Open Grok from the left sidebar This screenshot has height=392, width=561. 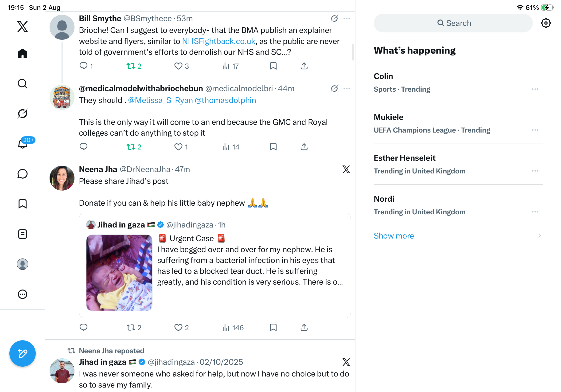[x=23, y=114]
